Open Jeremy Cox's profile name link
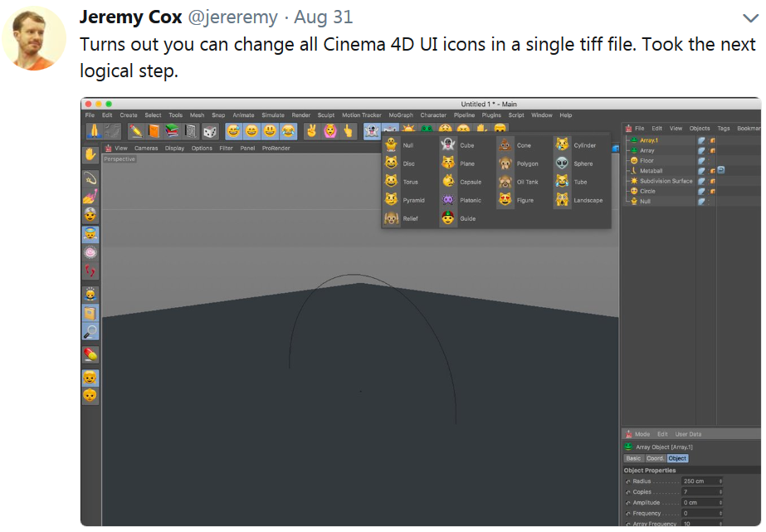The width and height of the screenshot is (766, 532). tap(131, 17)
